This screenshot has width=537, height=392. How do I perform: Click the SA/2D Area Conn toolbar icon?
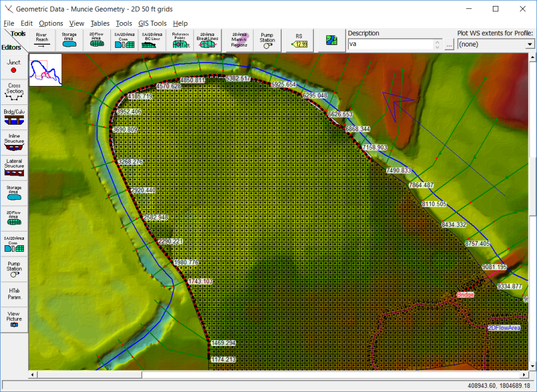124,40
